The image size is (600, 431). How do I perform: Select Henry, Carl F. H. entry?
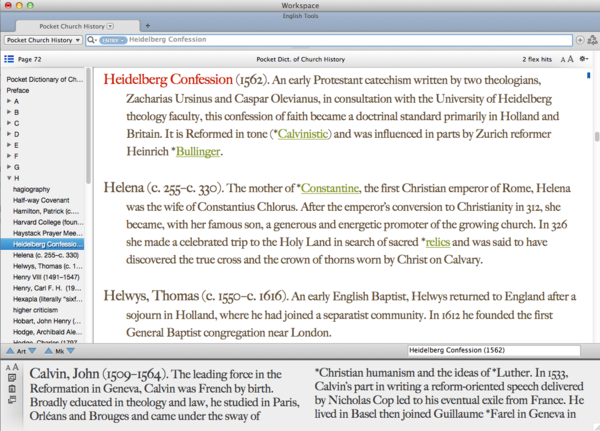pyautogui.click(x=47, y=288)
